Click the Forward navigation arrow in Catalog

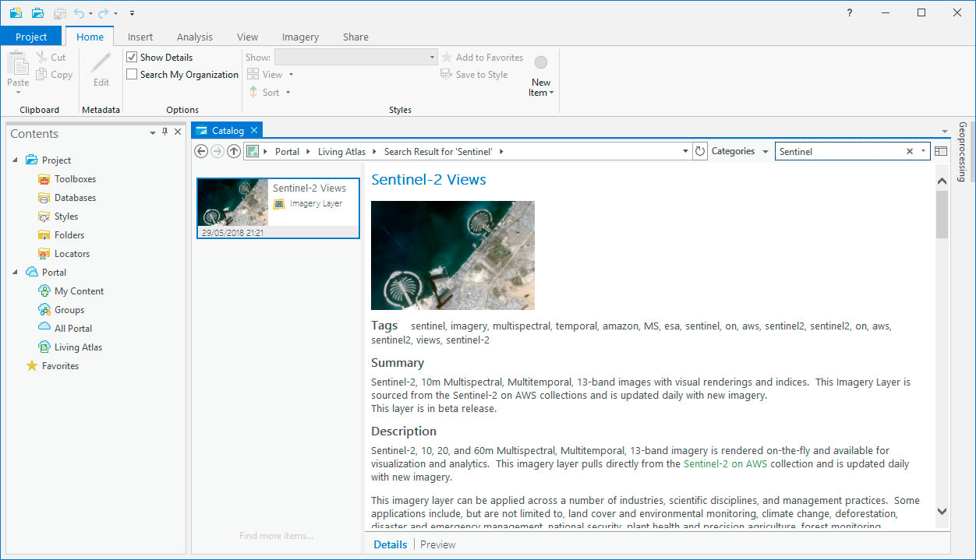click(217, 151)
